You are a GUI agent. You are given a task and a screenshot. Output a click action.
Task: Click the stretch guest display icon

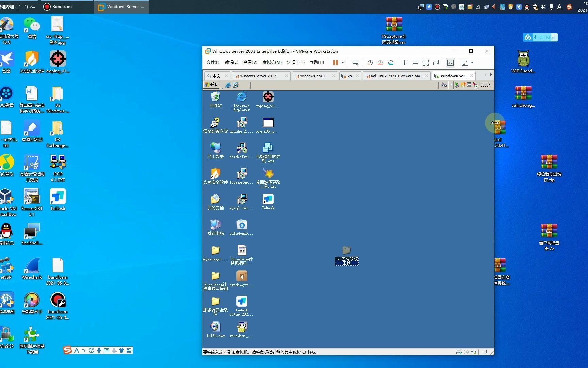(x=465, y=63)
